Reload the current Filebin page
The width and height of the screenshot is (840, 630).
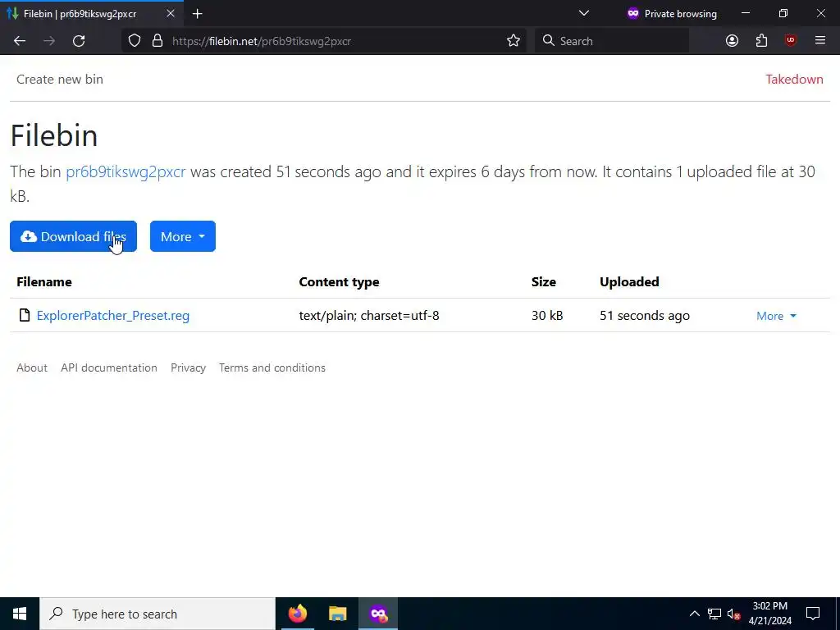pyautogui.click(x=79, y=41)
